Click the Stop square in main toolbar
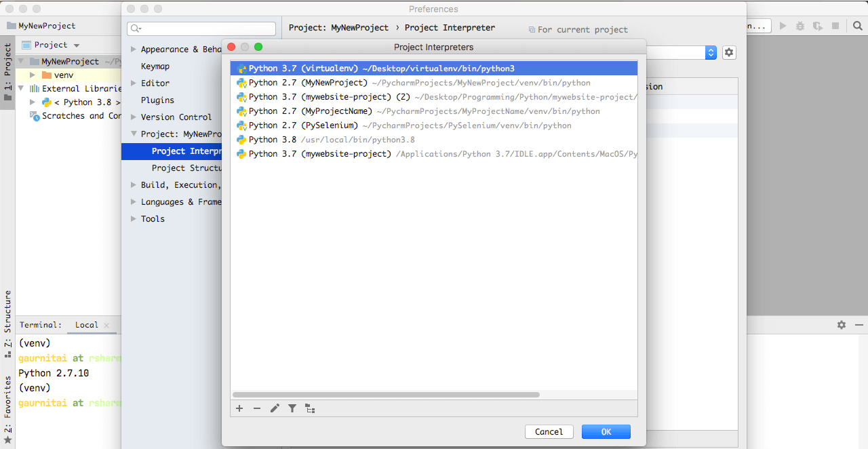This screenshot has width=868, height=449. click(835, 26)
